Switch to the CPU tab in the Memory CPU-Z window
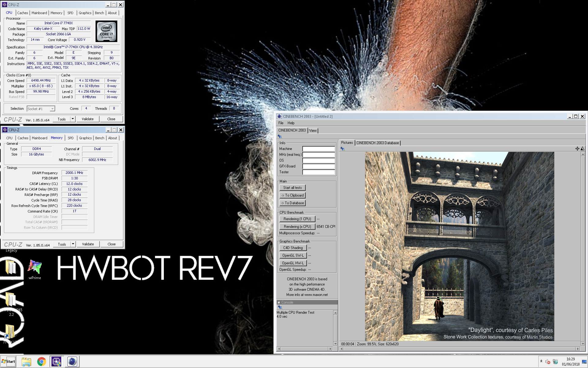This screenshot has height=368, width=588. 9,138
